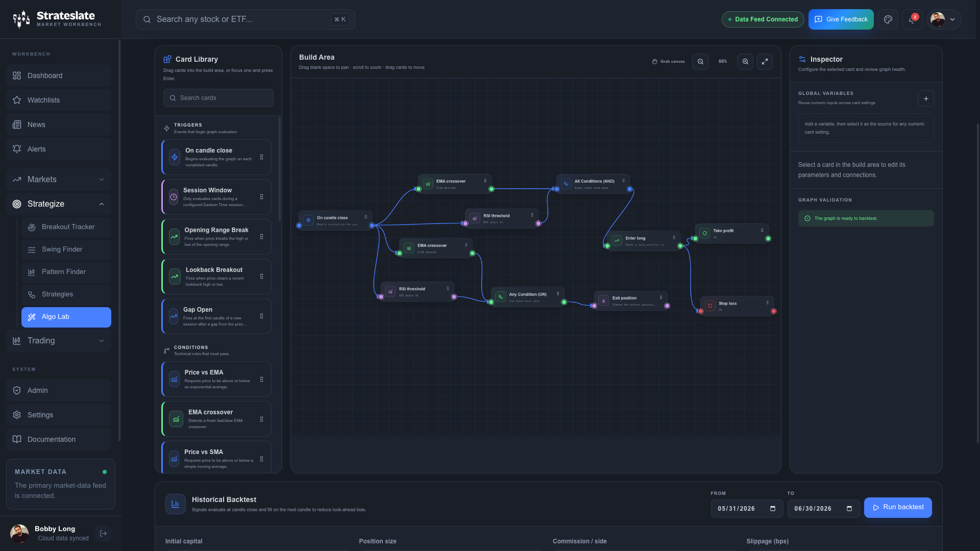Select Swing Finder
Image resolution: width=980 pixels, height=551 pixels.
click(x=66, y=249)
